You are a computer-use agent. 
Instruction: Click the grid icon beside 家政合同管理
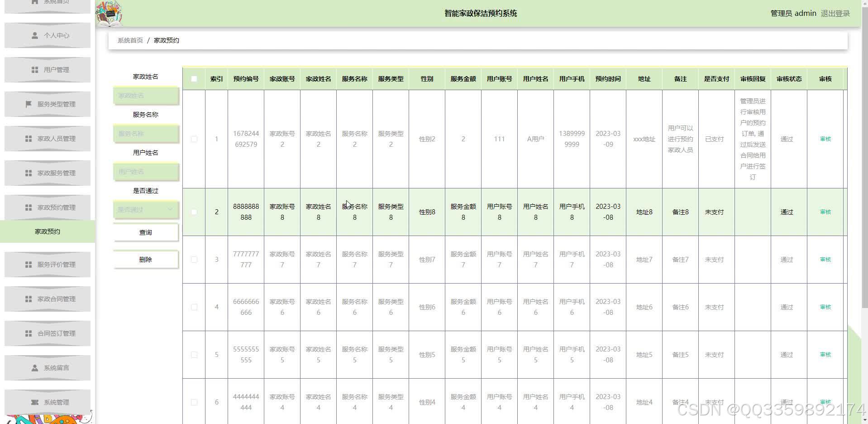tap(29, 299)
